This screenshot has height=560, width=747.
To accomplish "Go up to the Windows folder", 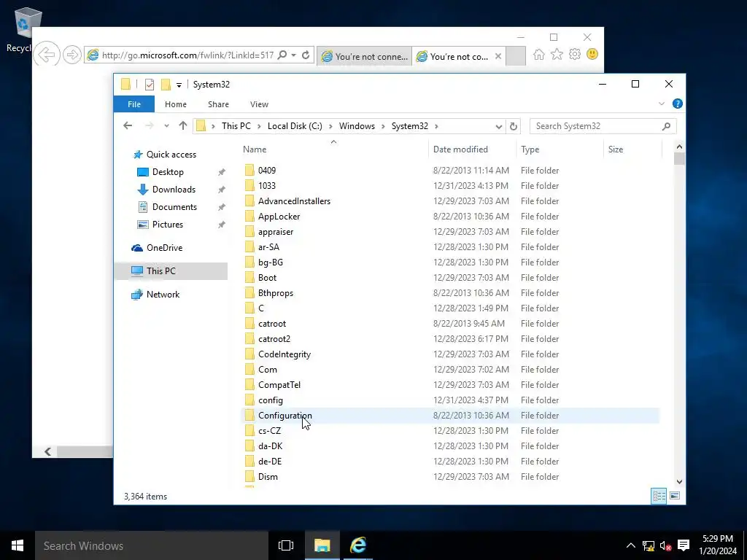I will point(183,125).
